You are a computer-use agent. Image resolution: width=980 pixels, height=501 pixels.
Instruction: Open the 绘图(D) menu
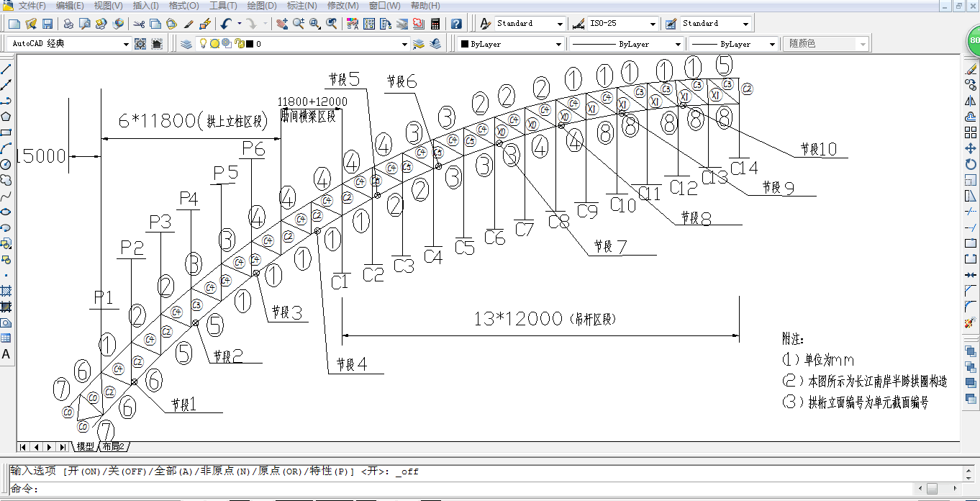261,6
